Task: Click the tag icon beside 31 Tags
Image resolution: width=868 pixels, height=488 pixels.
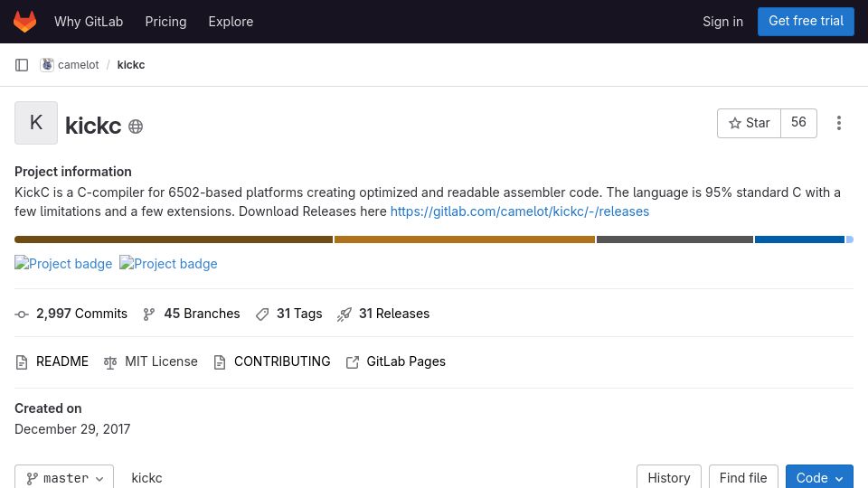Action: (262, 314)
